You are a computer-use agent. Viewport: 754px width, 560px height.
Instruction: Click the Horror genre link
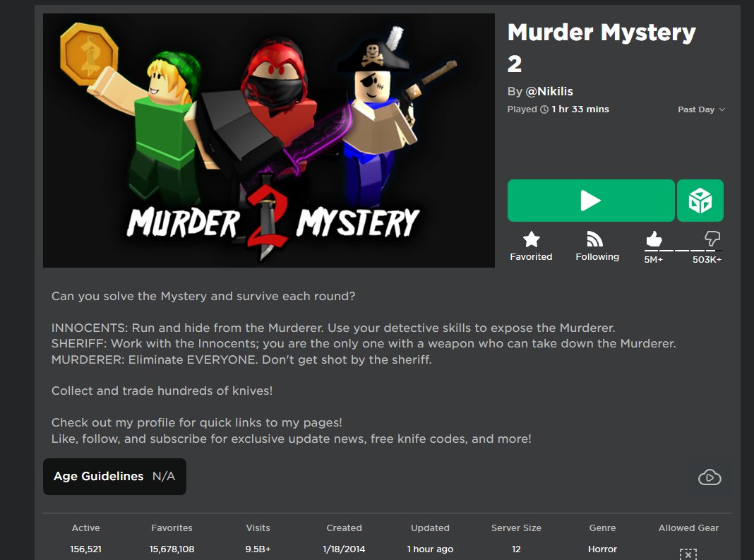tap(602, 549)
